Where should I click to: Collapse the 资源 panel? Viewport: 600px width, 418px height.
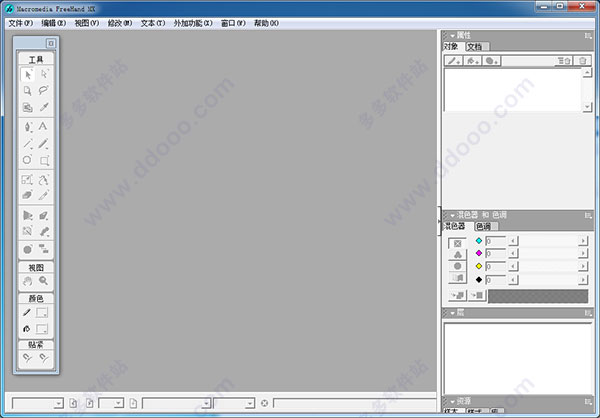point(453,402)
